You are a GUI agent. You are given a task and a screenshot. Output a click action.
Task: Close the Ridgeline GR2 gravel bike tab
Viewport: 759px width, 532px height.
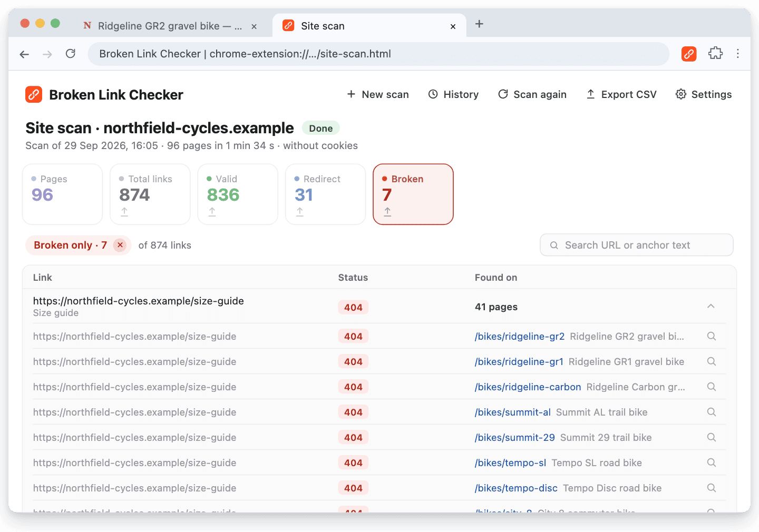(254, 26)
